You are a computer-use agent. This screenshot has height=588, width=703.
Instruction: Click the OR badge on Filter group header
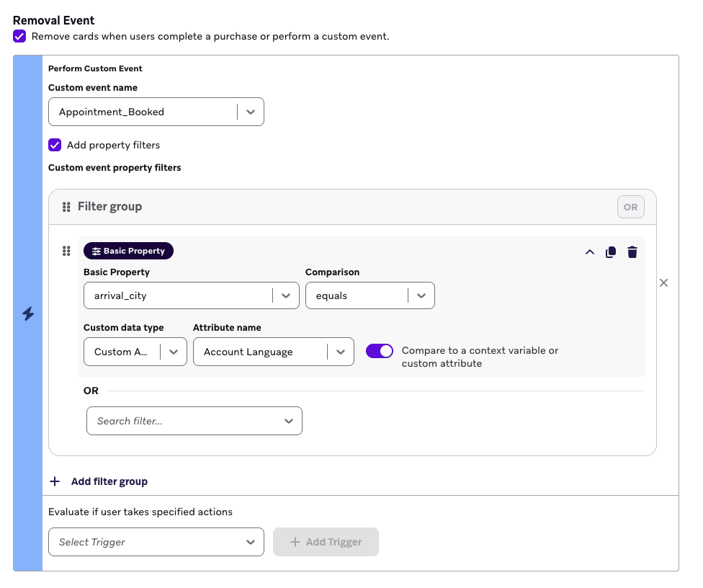click(x=630, y=207)
